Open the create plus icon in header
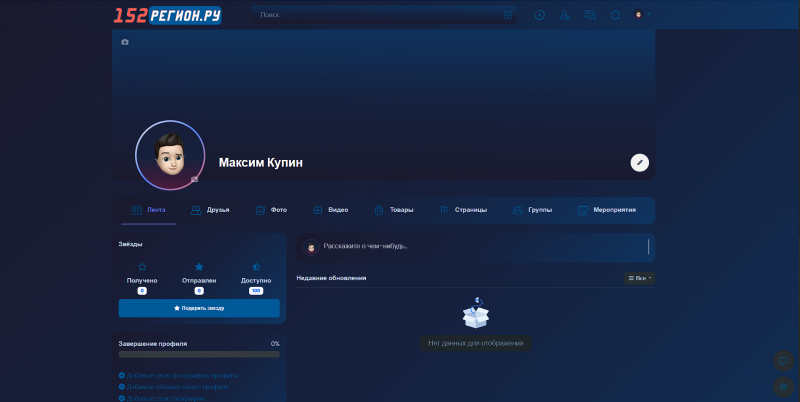 click(539, 15)
